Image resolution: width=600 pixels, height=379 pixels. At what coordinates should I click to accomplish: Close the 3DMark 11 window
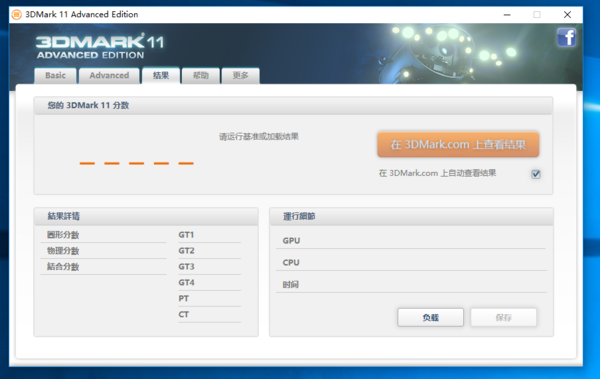click(x=567, y=15)
